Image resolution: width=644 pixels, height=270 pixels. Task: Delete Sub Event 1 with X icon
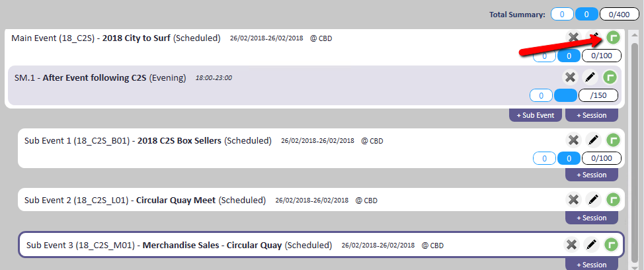(x=573, y=140)
